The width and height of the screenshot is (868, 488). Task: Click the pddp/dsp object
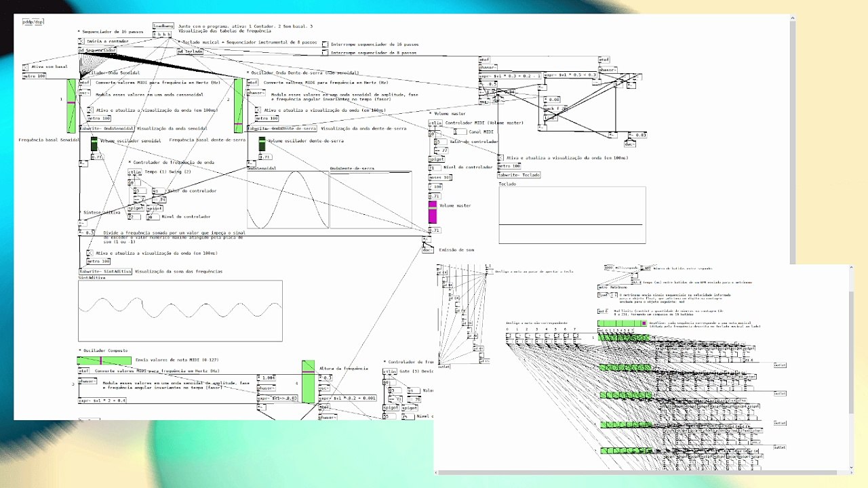[33, 22]
